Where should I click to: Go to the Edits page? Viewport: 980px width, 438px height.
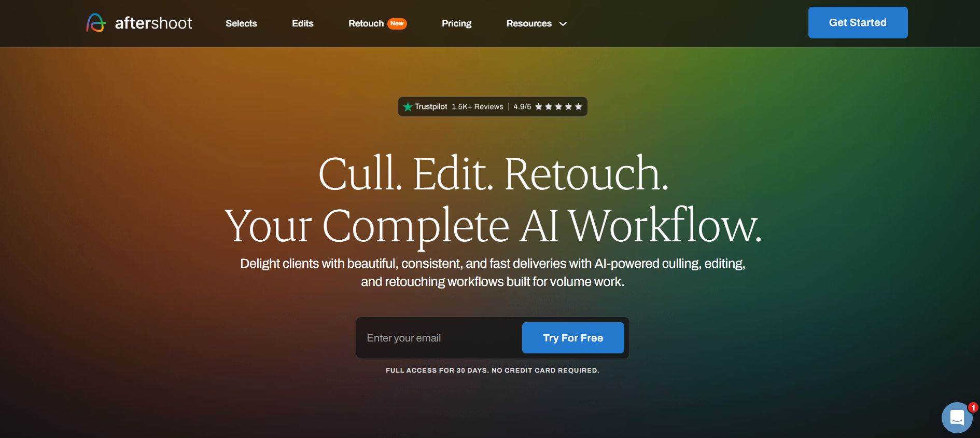point(302,23)
